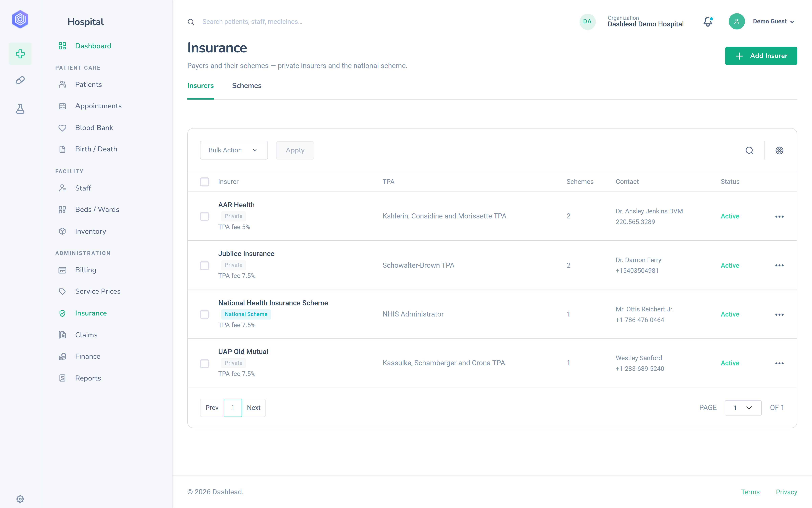Check the AAR Health row checkbox
Image resolution: width=812 pixels, height=508 pixels.
click(204, 216)
